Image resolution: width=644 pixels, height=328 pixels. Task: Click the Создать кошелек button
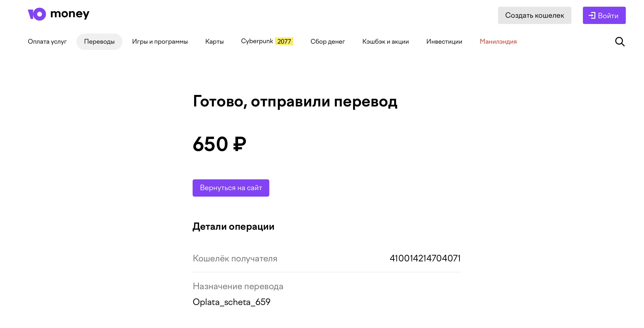pyautogui.click(x=535, y=16)
